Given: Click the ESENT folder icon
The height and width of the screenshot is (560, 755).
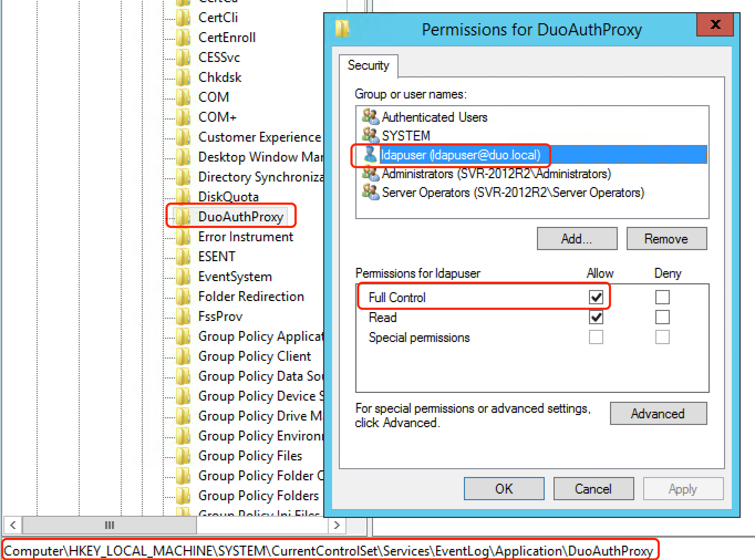Looking at the screenshot, I should [183, 257].
